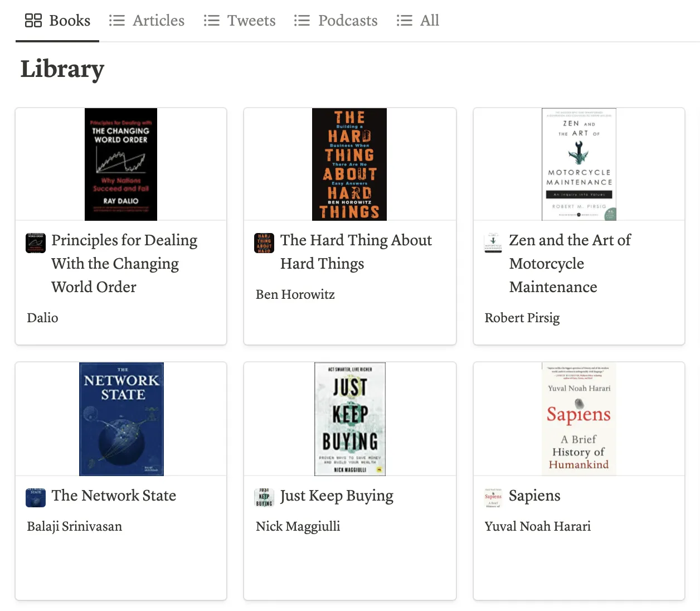Click the list icon beside Podcasts
Image resolution: width=700 pixels, height=611 pixels.
click(x=302, y=21)
